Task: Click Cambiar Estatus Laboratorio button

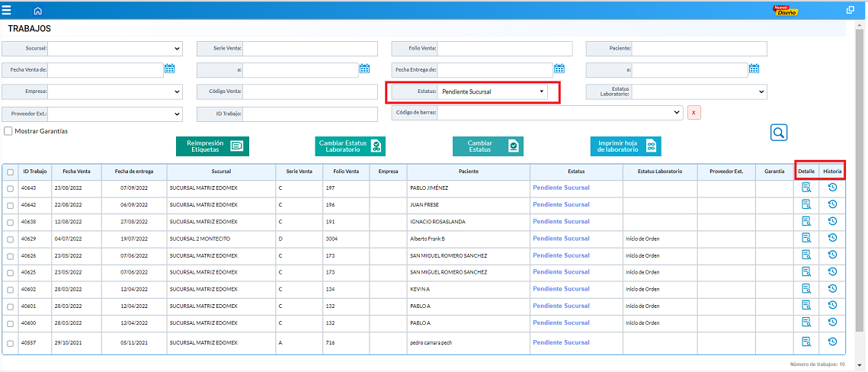Action: pyautogui.click(x=351, y=146)
